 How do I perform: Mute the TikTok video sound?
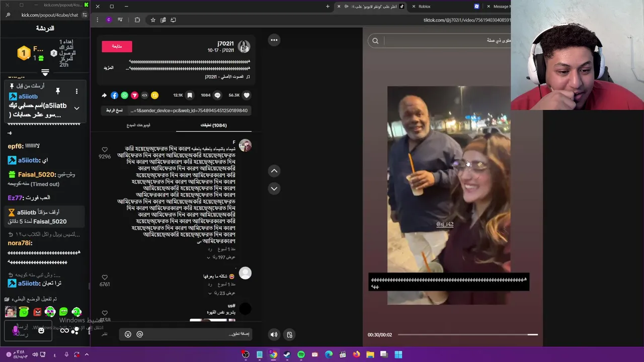coord(274,334)
